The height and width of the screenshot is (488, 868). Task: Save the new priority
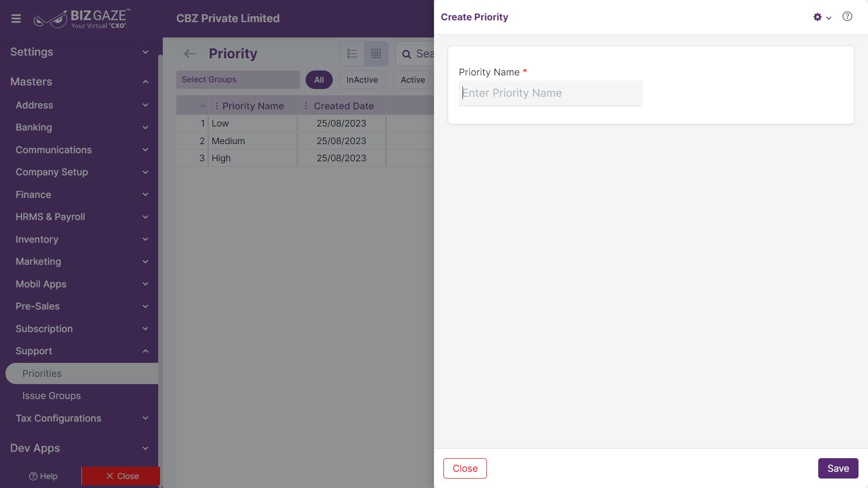tap(838, 469)
